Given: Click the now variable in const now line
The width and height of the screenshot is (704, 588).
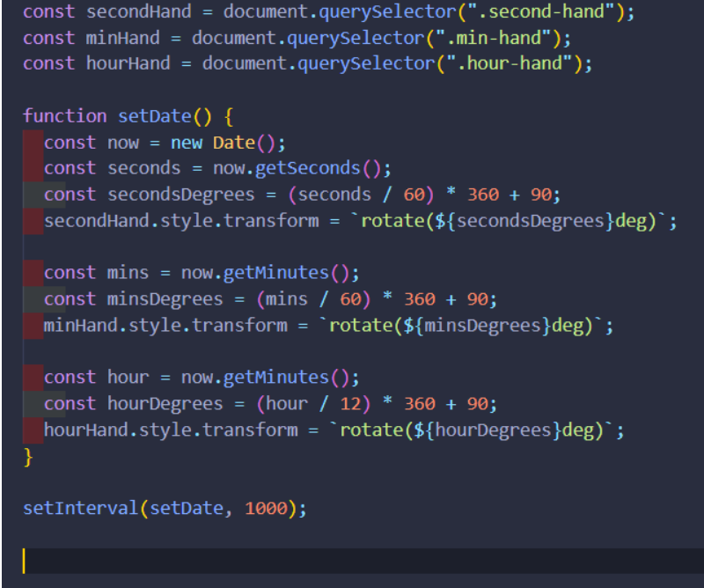Looking at the screenshot, I should [123, 143].
